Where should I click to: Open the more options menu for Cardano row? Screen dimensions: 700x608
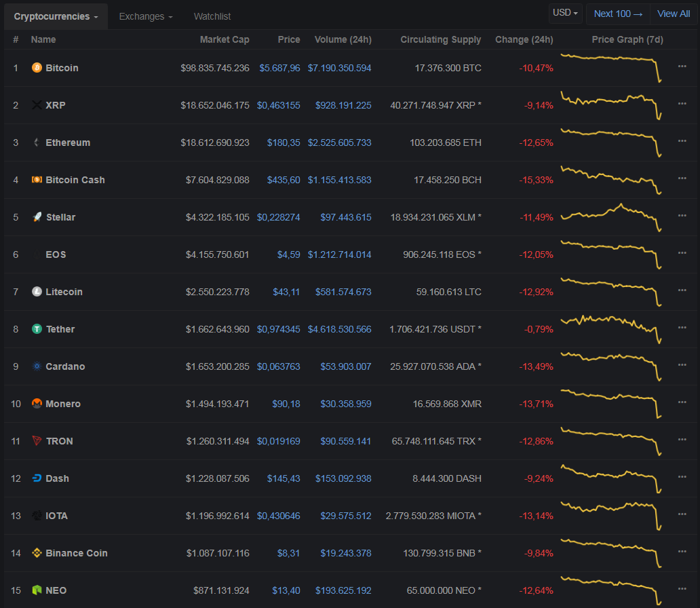[682, 364]
